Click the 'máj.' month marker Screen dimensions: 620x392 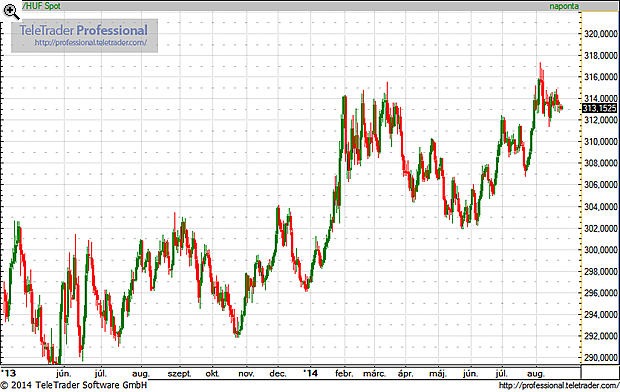coord(438,374)
